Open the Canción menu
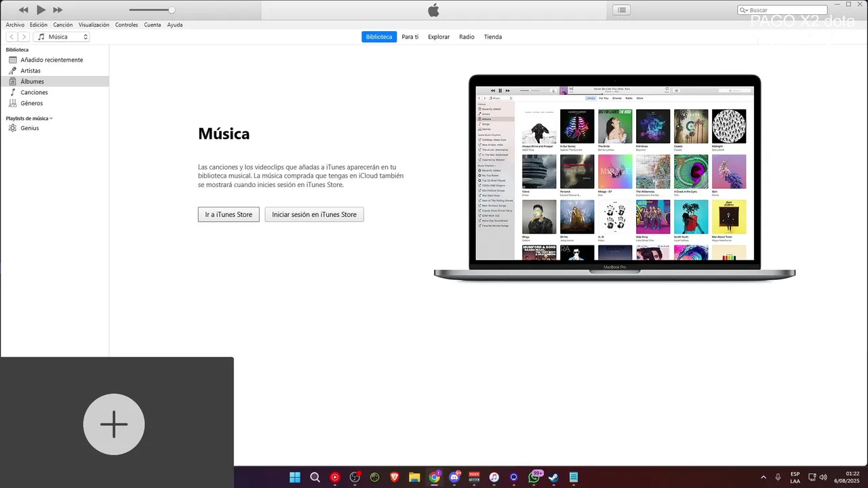 (x=63, y=25)
